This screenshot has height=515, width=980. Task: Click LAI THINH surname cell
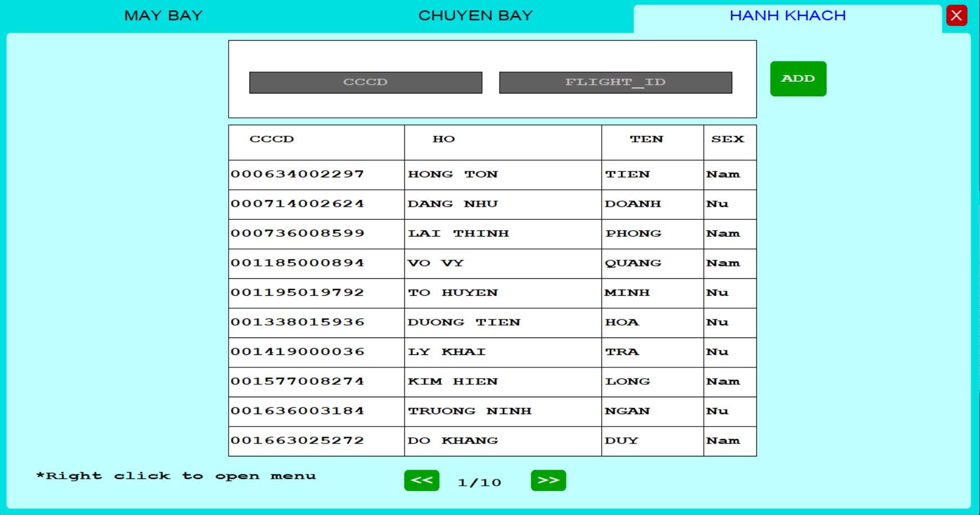tap(503, 234)
